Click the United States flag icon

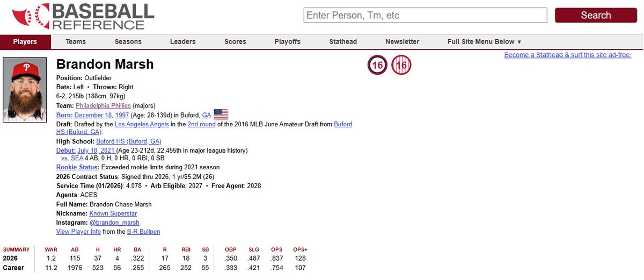click(221, 114)
